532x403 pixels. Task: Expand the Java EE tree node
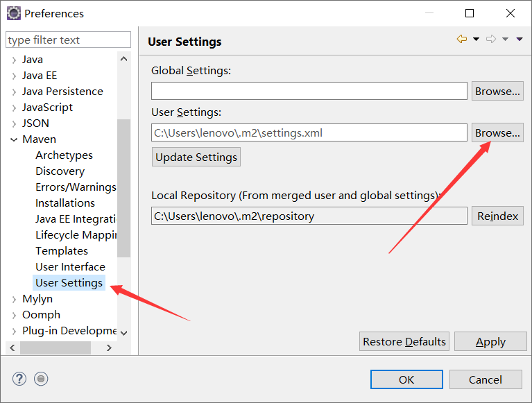(x=14, y=76)
